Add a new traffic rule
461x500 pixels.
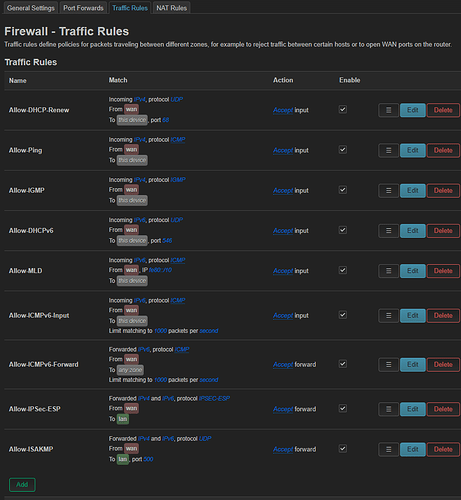[x=22, y=485]
